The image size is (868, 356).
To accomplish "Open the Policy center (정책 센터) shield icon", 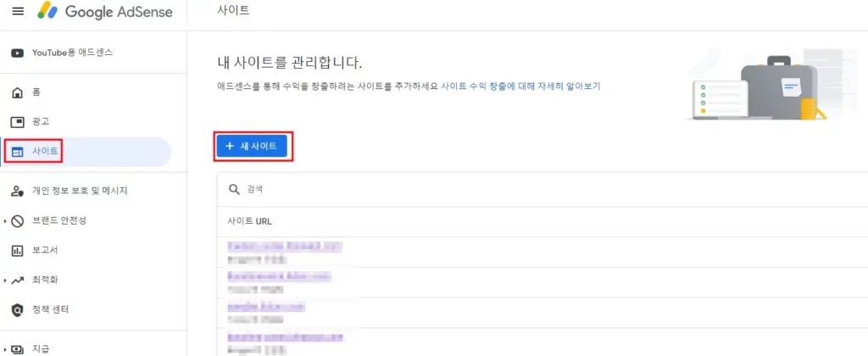I will click(18, 309).
